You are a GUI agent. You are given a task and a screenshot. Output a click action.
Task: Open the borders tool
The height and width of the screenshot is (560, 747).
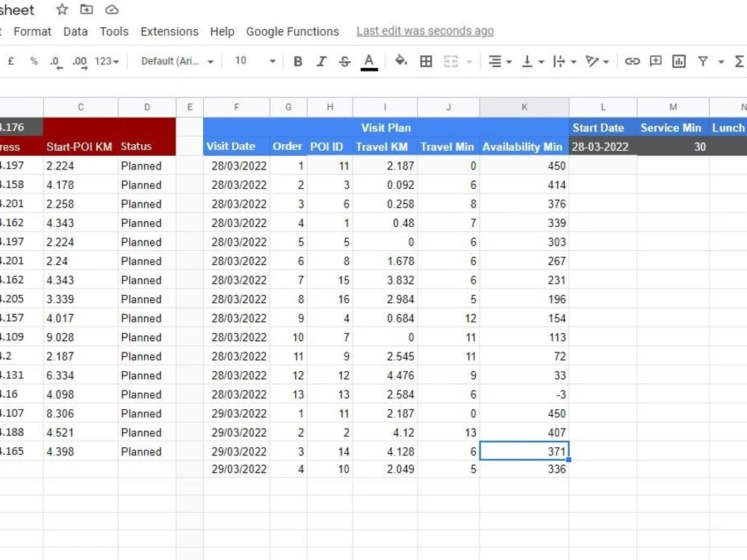(426, 61)
